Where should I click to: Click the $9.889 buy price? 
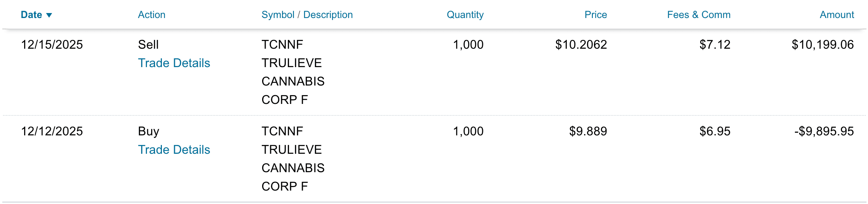(588, 131)
